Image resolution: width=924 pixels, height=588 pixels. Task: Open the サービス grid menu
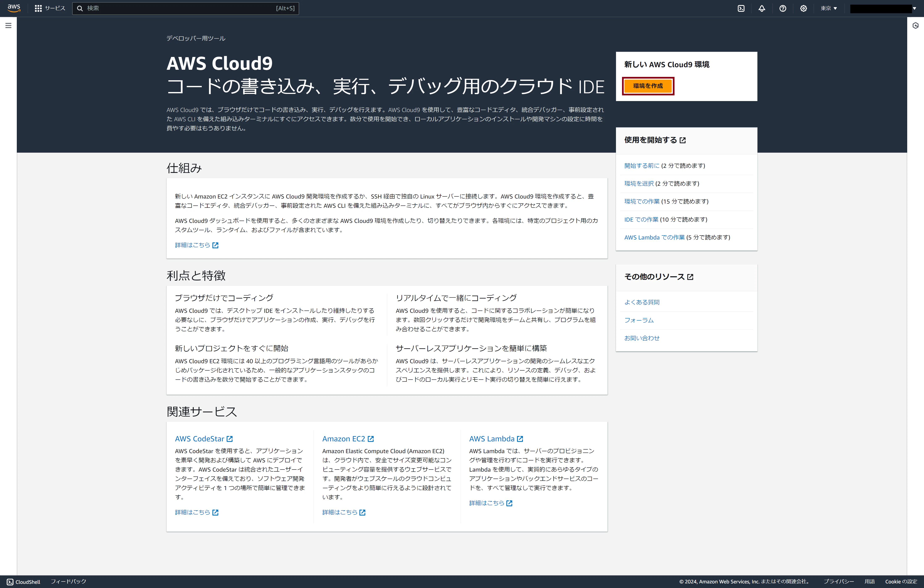[x=50, y=8]
